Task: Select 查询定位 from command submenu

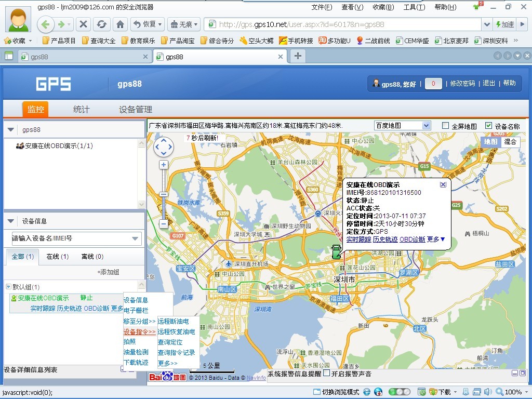Action: [x=170, y=342]
